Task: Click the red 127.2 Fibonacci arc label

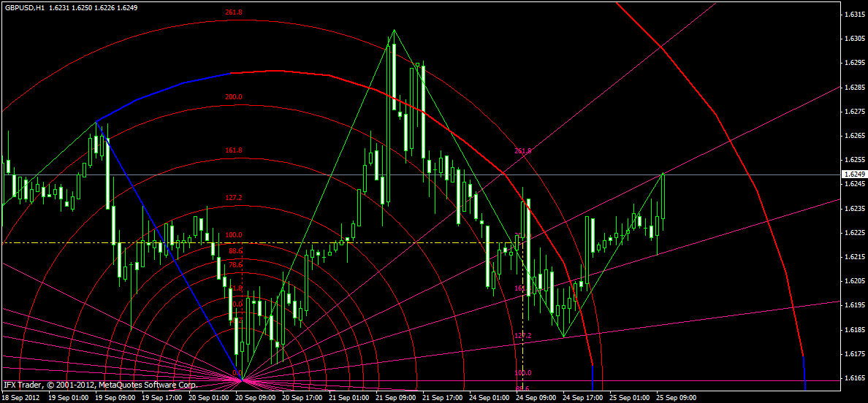Action: pos(233,197)
